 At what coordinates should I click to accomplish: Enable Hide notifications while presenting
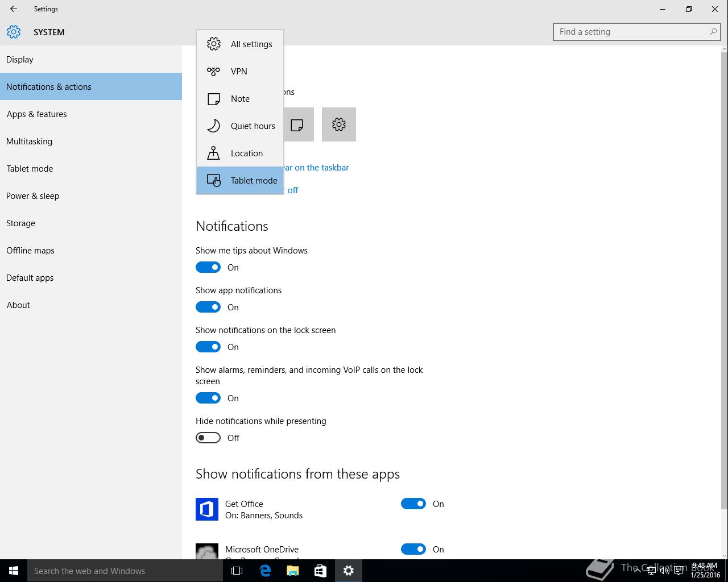(208, 438)
